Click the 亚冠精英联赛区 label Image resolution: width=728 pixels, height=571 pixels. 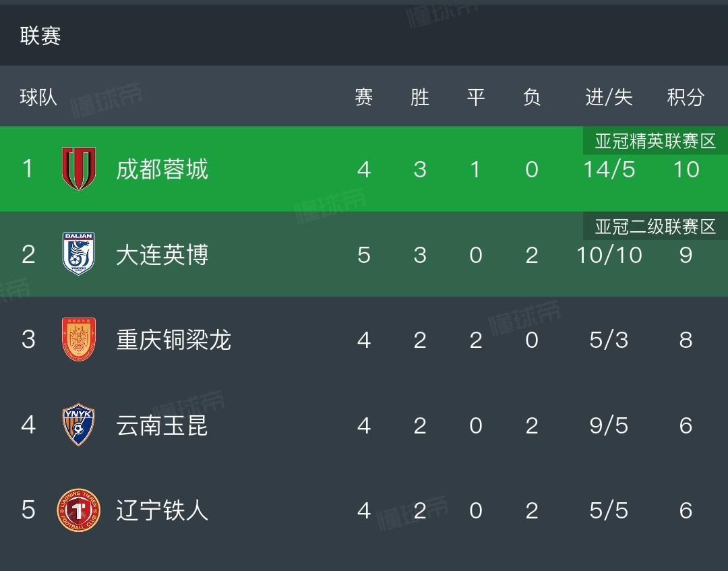(655, 141)
